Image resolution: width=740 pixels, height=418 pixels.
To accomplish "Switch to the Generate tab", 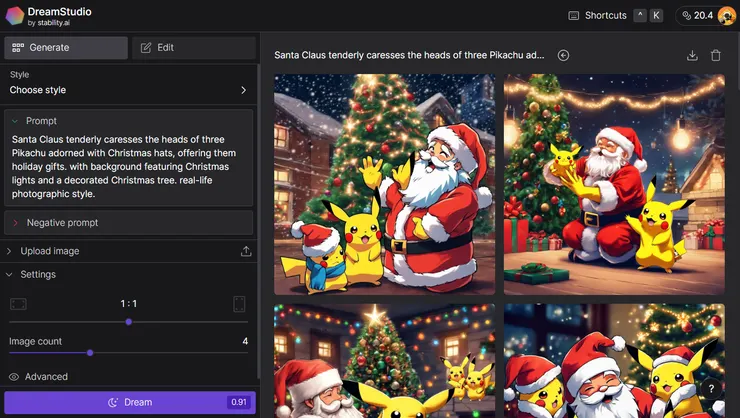I will coord(66,48).
